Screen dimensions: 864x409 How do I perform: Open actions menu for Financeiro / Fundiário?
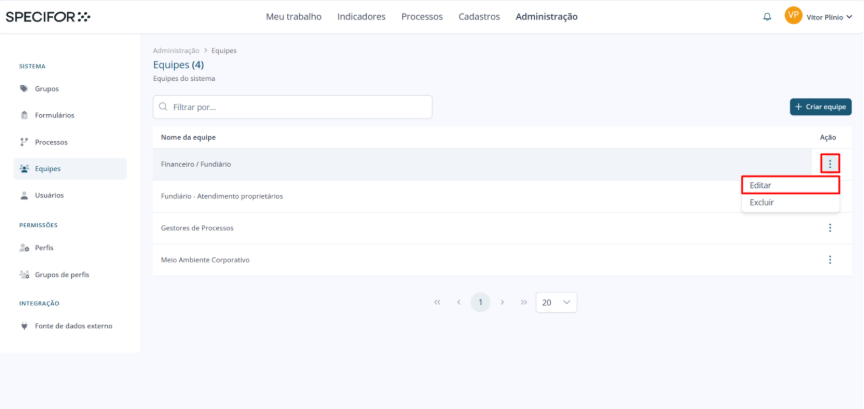[830, 164]
